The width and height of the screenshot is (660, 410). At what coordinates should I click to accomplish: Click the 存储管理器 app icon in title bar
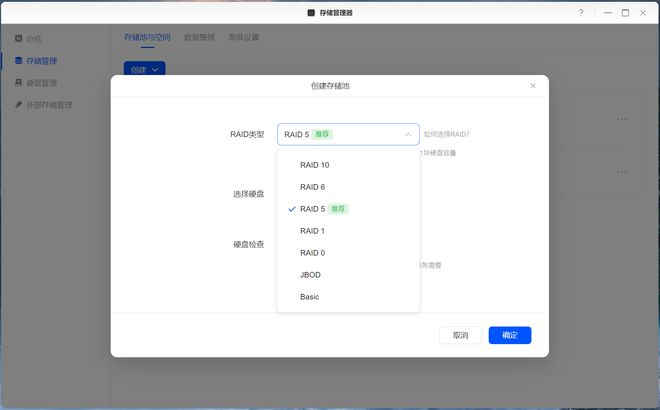pyautogui.click(x=311, y=13)
